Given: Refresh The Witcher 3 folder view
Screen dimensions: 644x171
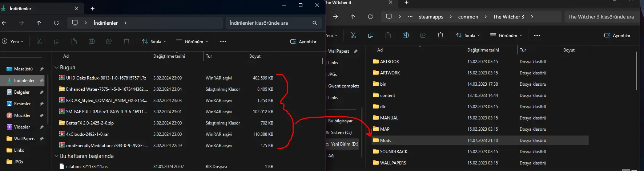Looking at the screenshot, I should (370, 17).
